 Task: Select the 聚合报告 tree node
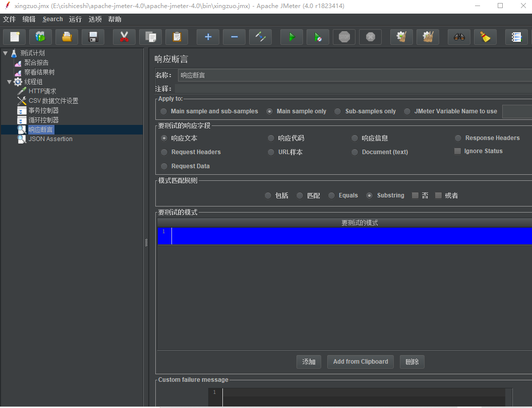click(x=36, y=62)
